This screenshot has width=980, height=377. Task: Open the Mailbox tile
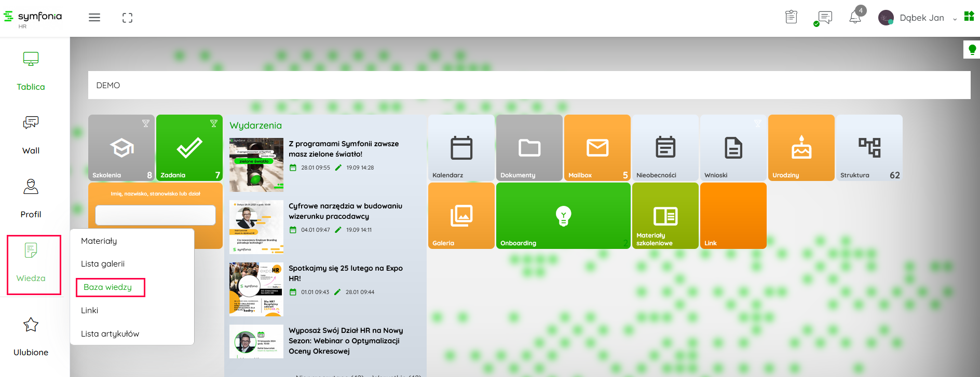(x=597, y=148)
